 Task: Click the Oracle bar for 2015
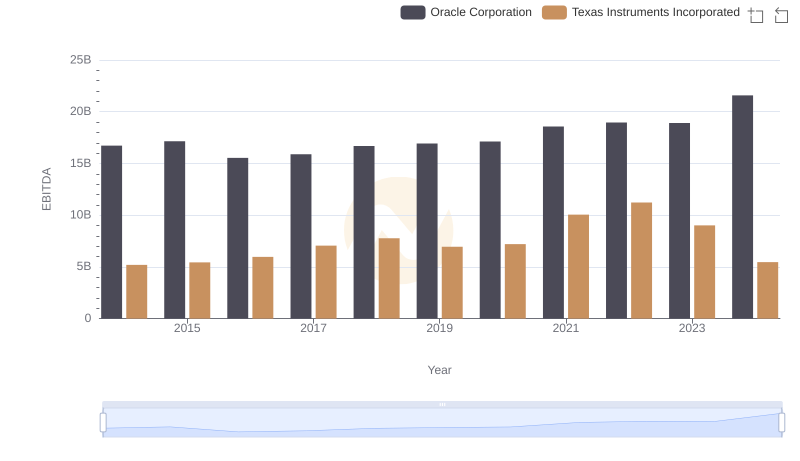coord(174,230)
